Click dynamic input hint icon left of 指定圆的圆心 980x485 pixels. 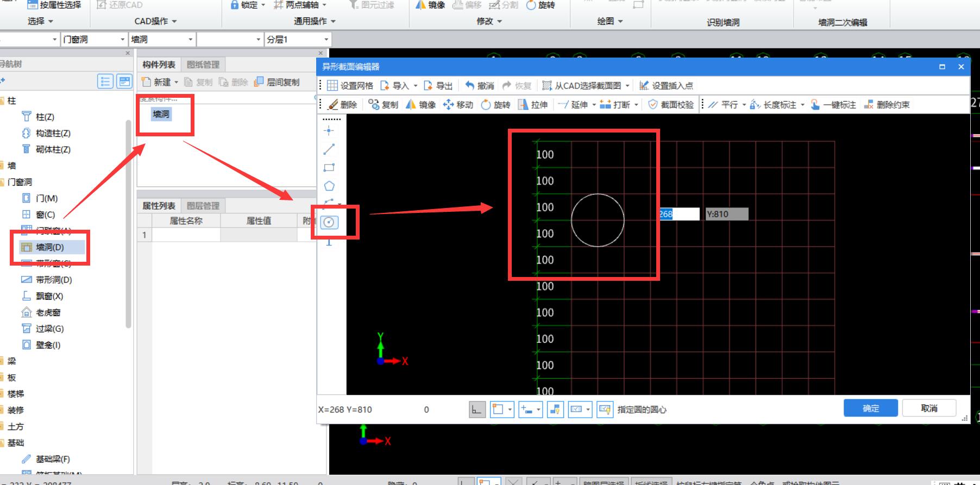(605, 410)
